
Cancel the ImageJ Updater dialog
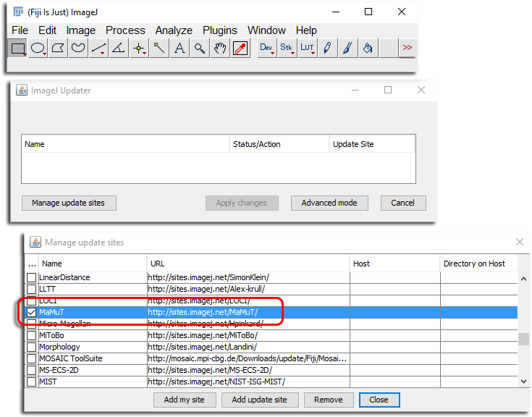tap(403, 203)
